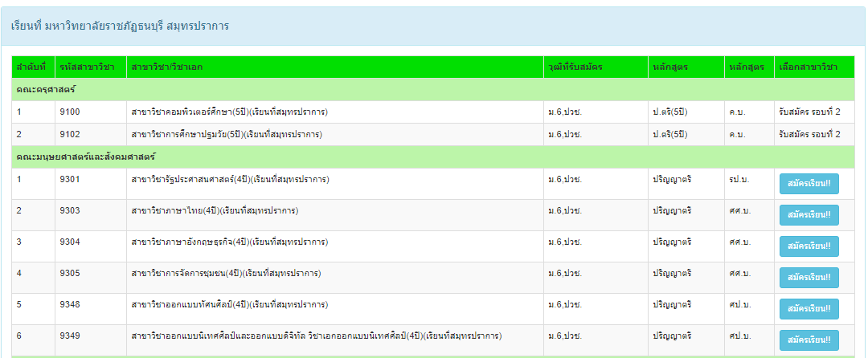Click program code 9348
Viewport: 868px width, 358px height.
pyautogui.click(x=70, y=304)
